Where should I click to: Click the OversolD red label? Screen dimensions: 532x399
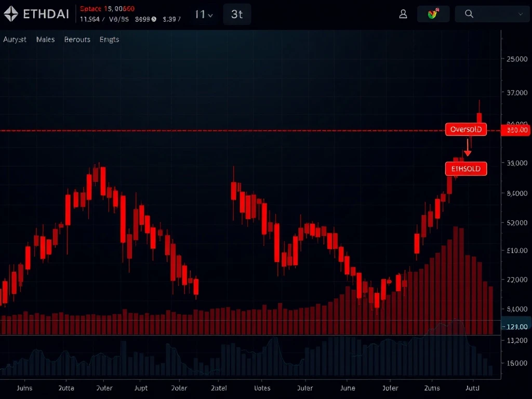(x=466, y=129)
